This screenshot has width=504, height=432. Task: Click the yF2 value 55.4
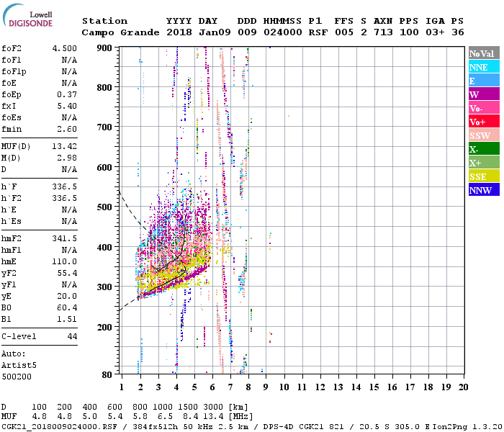coord(67,273)
